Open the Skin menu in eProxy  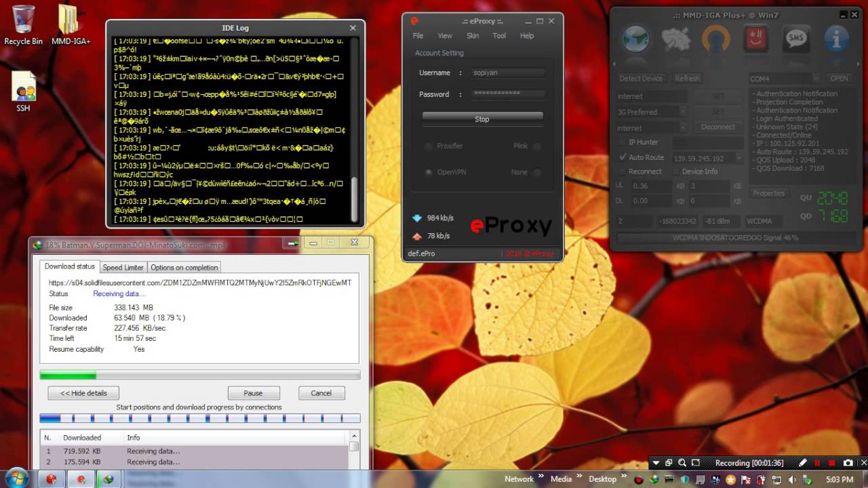click(x=473, y=36)
